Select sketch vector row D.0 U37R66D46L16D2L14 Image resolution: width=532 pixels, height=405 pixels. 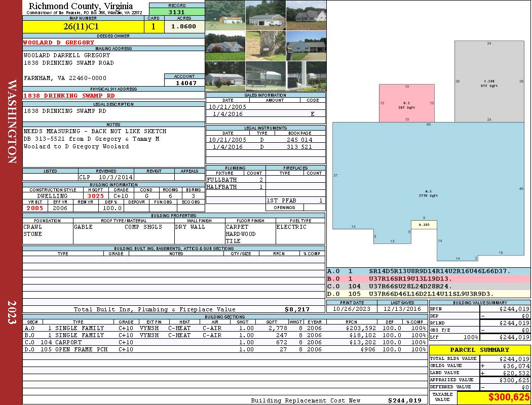click(x=429, y=294)
